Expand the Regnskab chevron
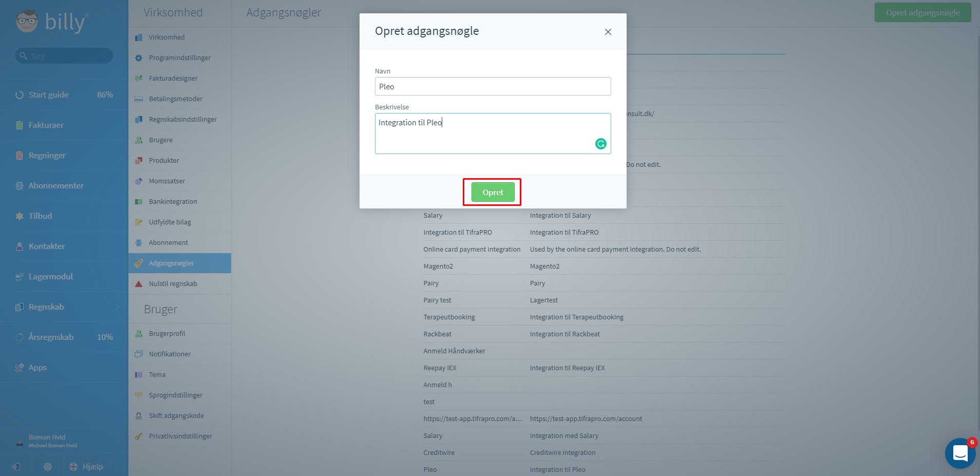The height and width of the screenshot is (476, 980). point(117,307)
